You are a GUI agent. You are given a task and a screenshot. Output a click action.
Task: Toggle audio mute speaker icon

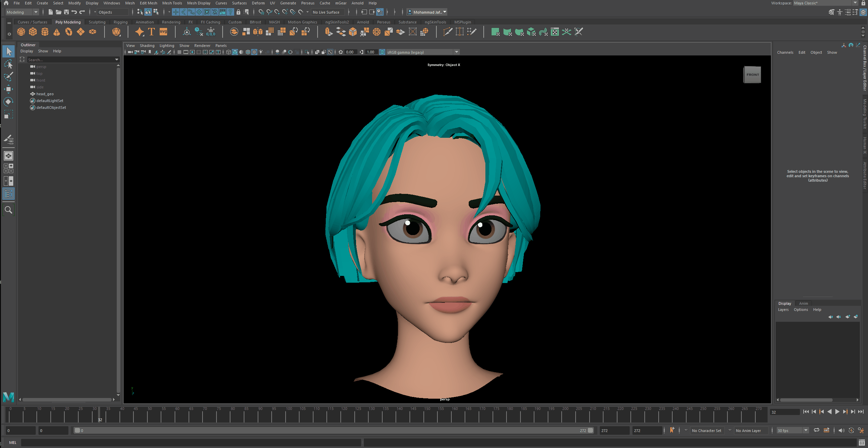(x=841, y=430)
